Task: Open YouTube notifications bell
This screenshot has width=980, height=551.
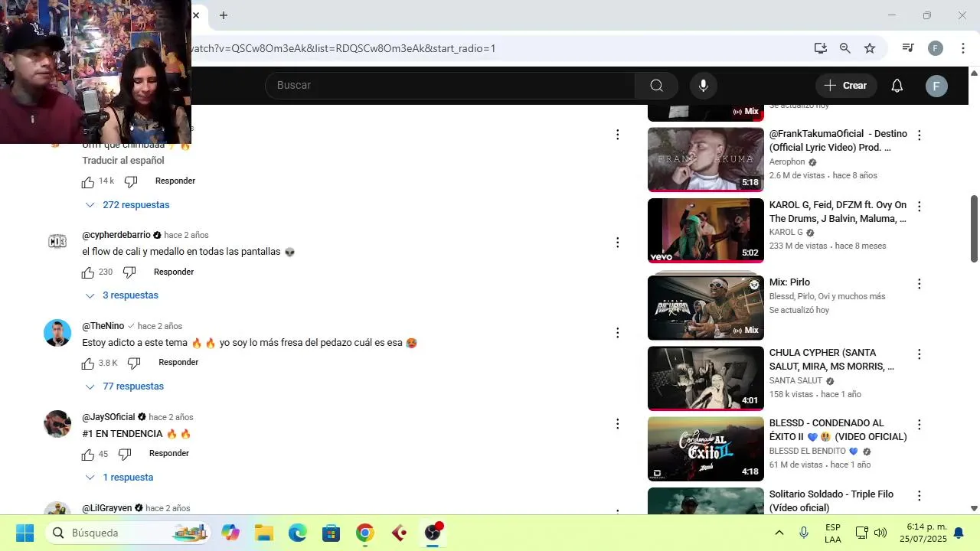Action: click(897, 86)
